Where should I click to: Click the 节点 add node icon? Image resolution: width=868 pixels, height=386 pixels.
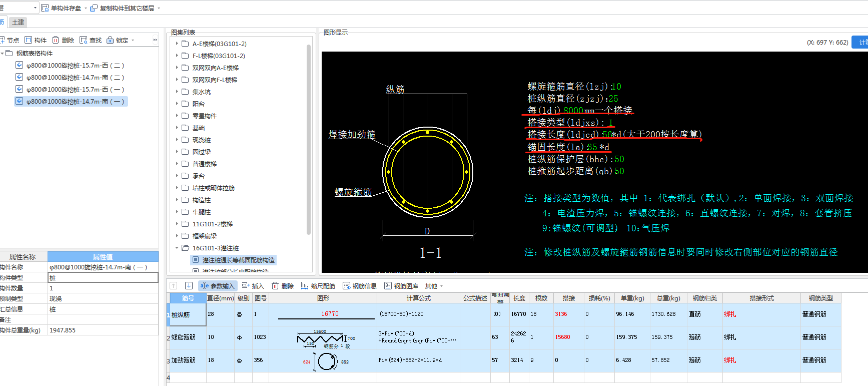pos(2,40)
